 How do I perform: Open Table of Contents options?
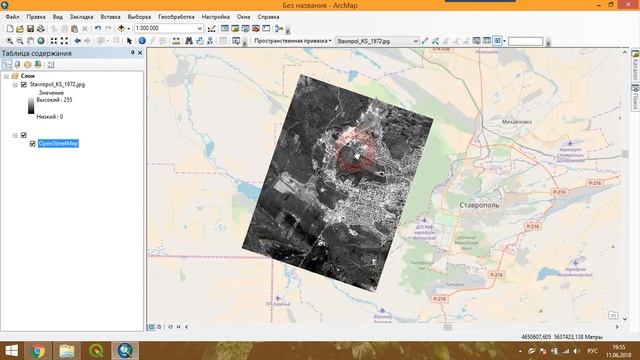pos(51,64)
